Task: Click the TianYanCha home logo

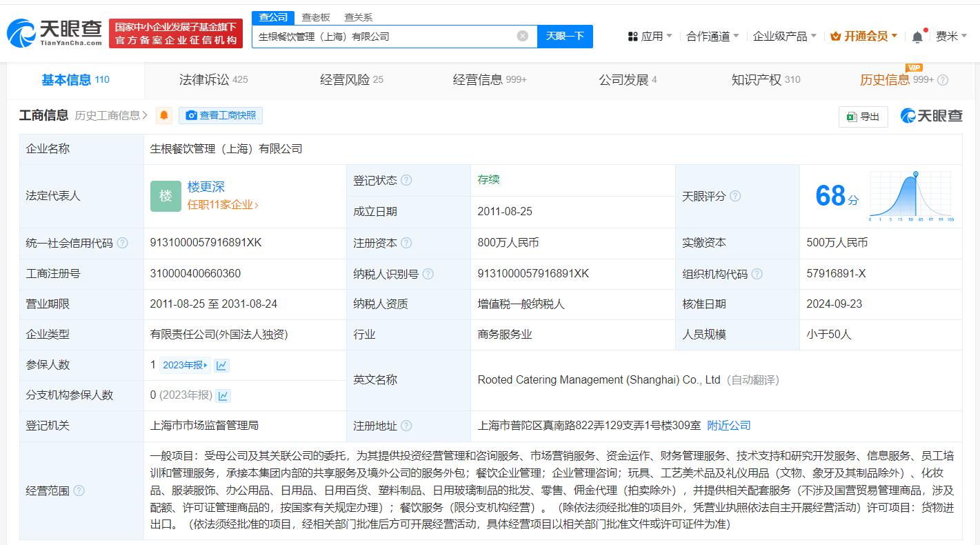Action: pos(54,32)
